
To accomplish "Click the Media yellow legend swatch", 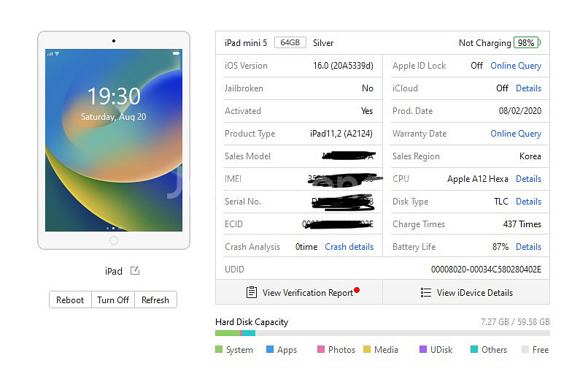I will coord(367,349).
